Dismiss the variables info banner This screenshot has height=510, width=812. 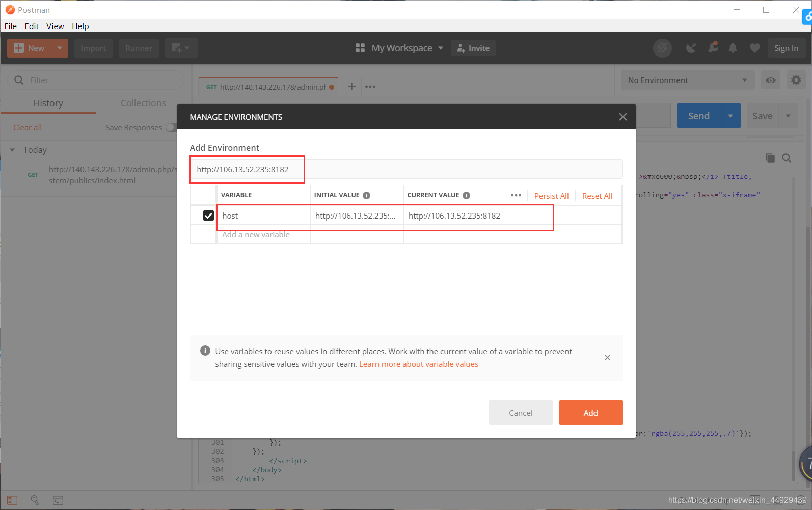coord(607,357)
